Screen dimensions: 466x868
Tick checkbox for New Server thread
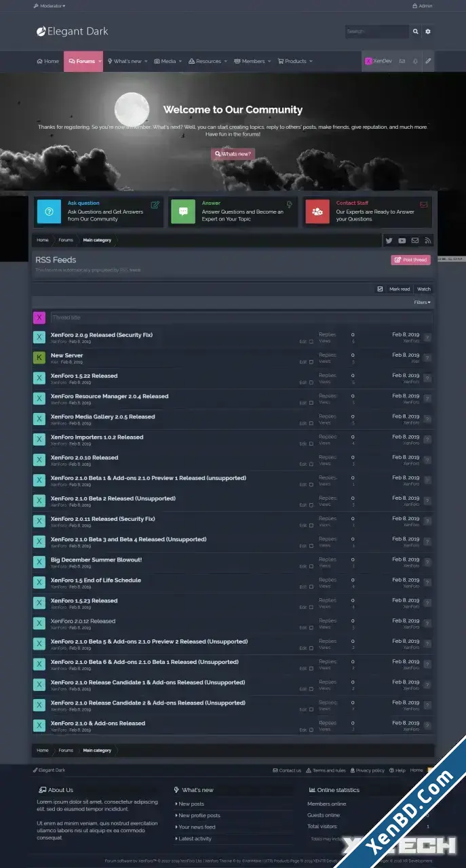311,362
